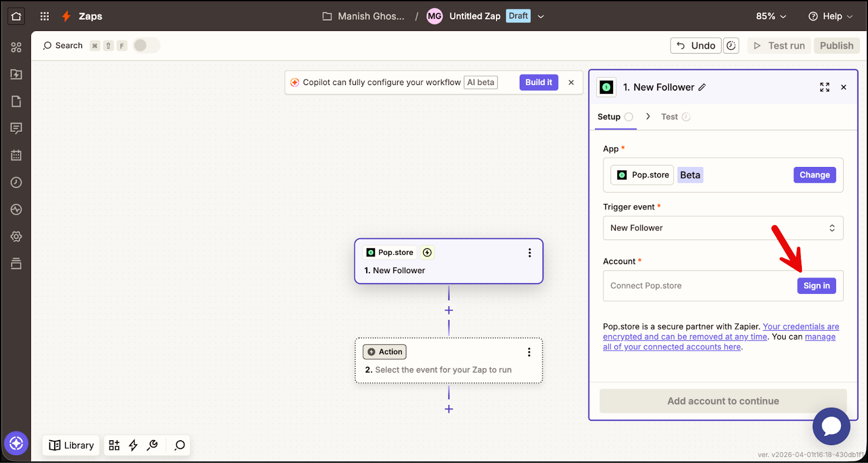Toggle the switch next to Search
This screenshot has height=463, width=868.
pos(146,46)
